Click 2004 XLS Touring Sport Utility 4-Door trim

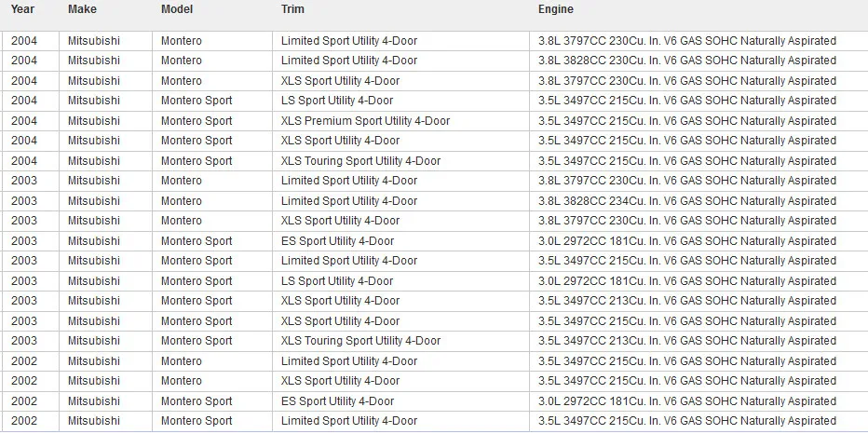[x=361, y=161]
